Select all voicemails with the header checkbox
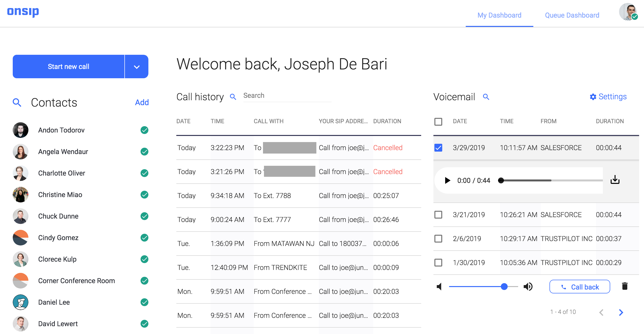This screenshot has height=334, width=644. (438, 122)
